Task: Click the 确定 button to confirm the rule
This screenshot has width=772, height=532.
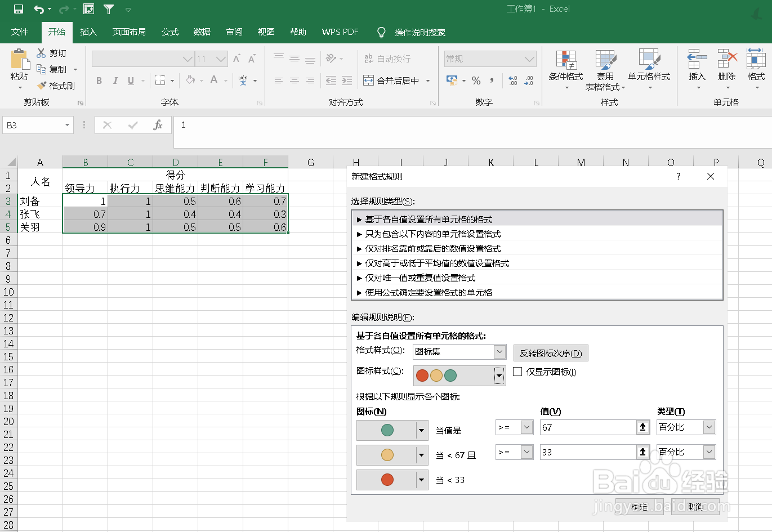Action: [639, 507]
